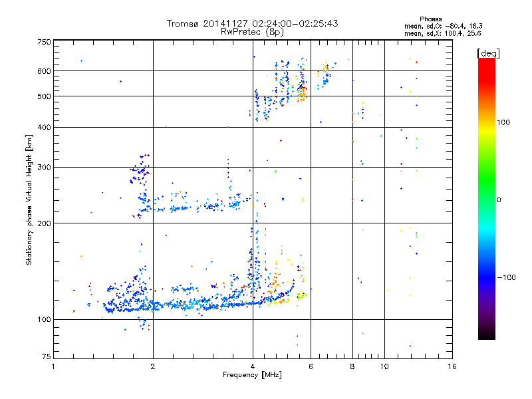The height and width of the screenshot is (399, 532).
Task: Select the "mean, sd,O: -80.4, 18.3" line
Action: tap(443, 26)
